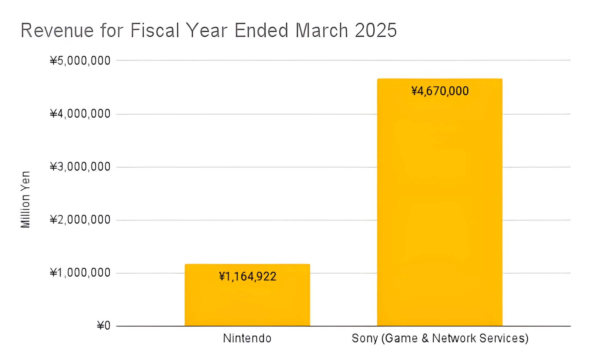Click the ¥4,000,000 axis label
Viewport: 589px width, 364px height.
[80, 114]
